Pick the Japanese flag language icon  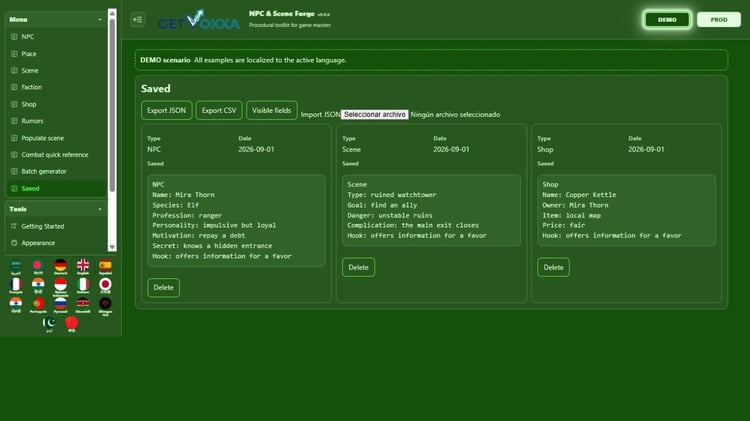tap(105, 286)
